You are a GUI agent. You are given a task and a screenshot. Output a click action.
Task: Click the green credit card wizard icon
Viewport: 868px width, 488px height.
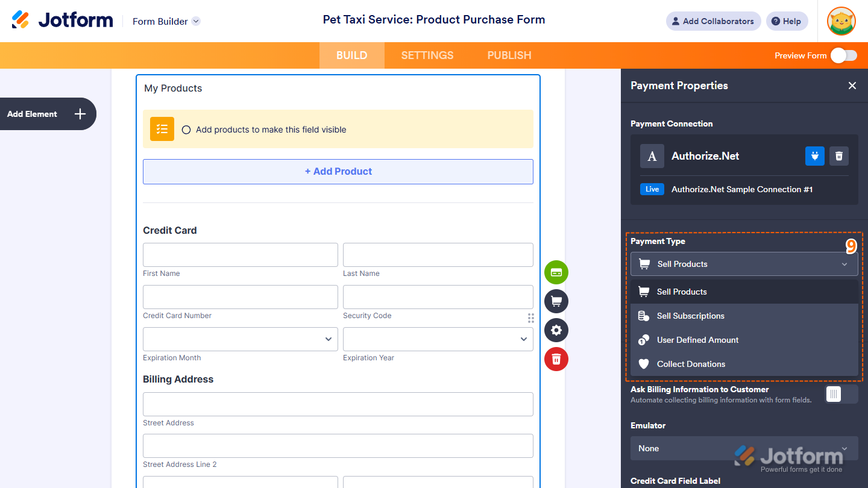click(x=556, y=272)
